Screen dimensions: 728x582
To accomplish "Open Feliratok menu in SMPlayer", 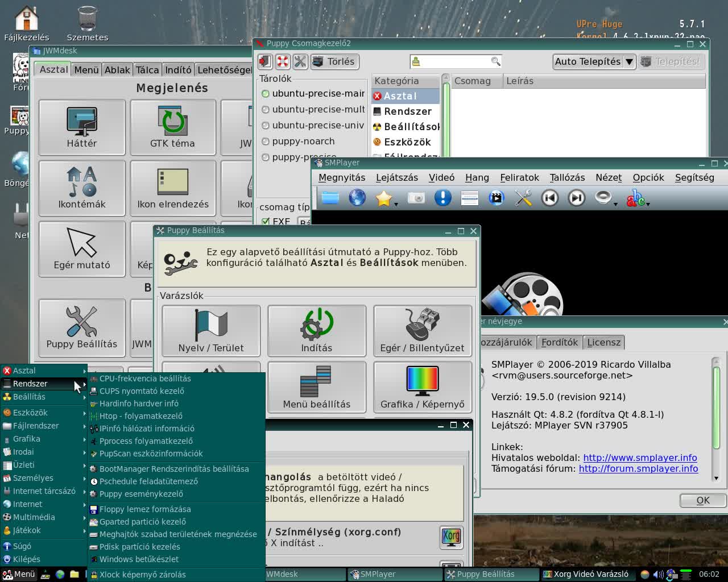I will [519, 178].
